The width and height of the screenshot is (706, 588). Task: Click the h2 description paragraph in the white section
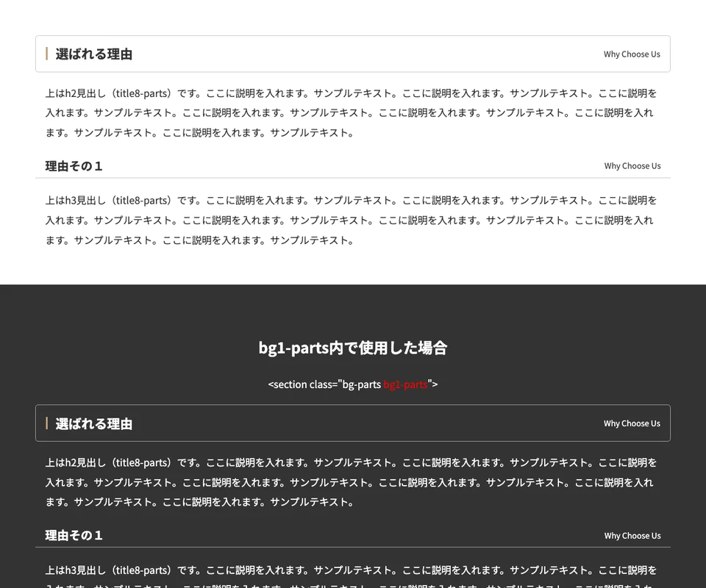[352, 113]
